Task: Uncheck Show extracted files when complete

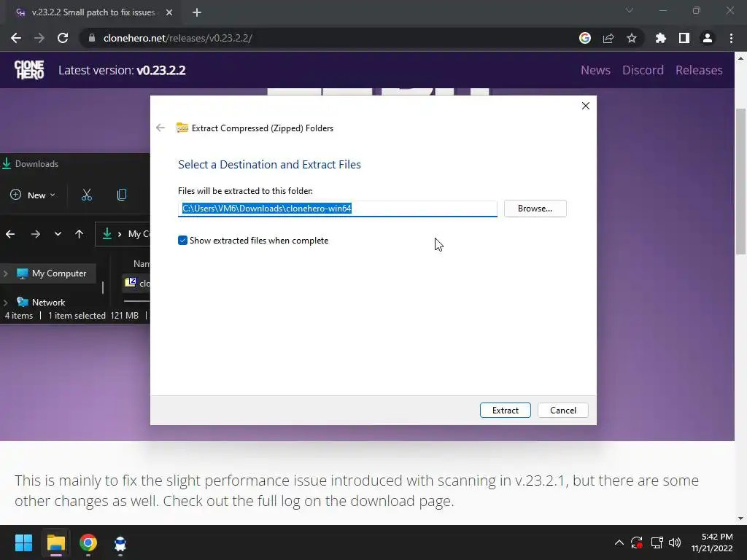Action: point(182,241)
